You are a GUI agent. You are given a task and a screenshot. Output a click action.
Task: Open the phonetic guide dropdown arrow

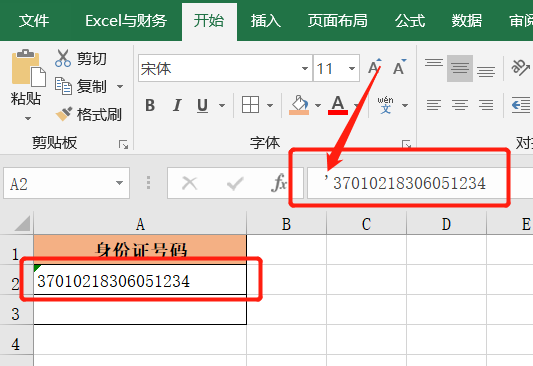pos(405,105)
